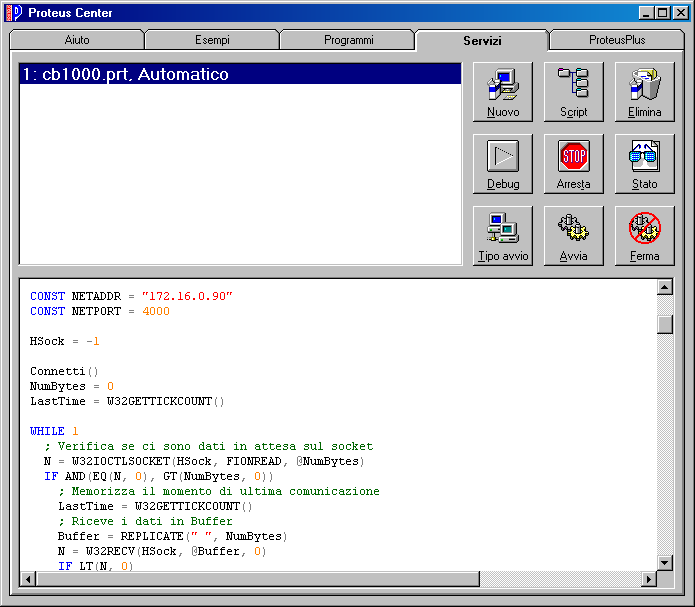Viewport: 695px width, 607px height.
Task: Click the Connetti() call line
Action: (64, 371)
